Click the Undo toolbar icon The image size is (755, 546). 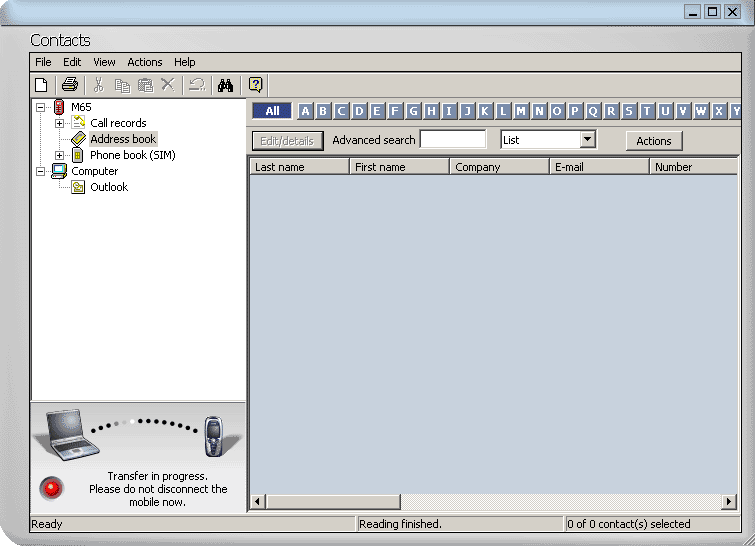pos(196,85)
